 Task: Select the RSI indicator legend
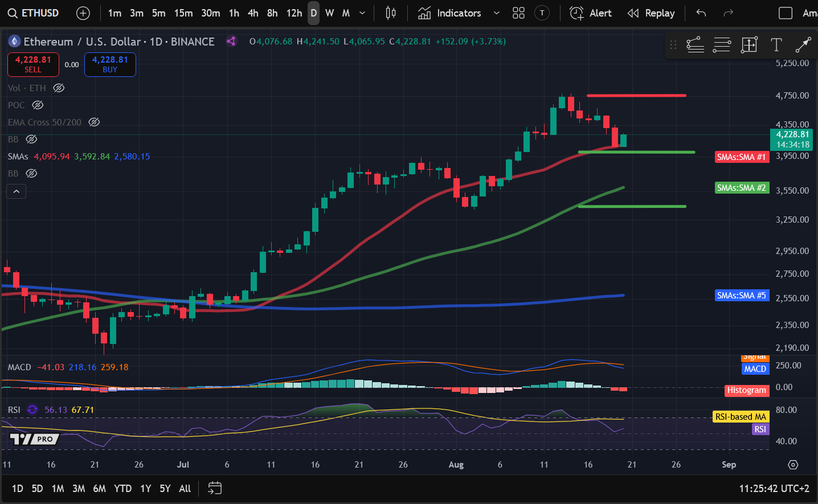point(14,410)
